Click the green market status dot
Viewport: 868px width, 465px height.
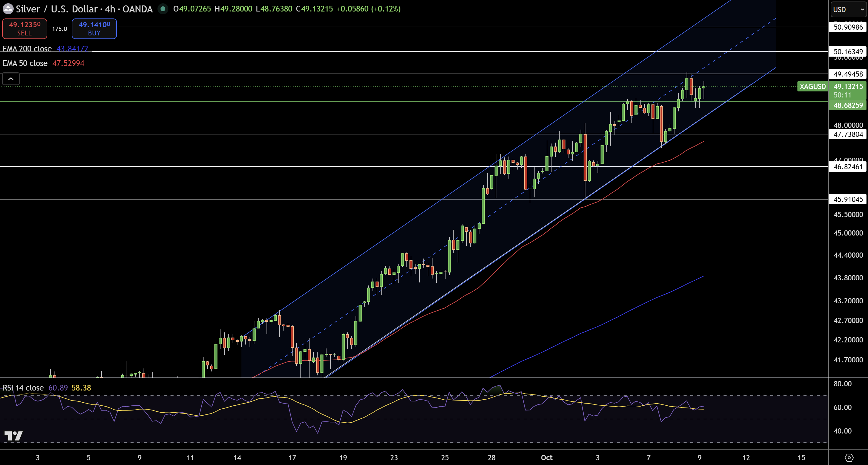tap(163, 9)
